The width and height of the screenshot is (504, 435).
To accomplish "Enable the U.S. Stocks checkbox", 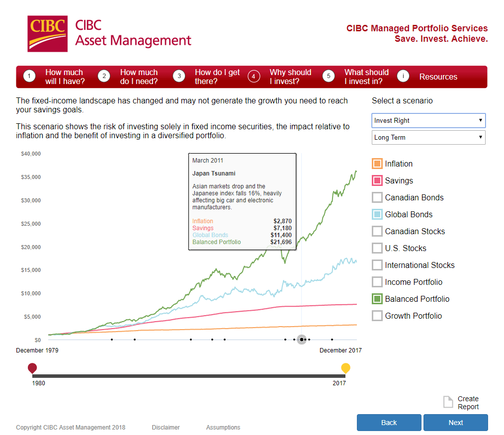I will (x=377, y=248).
